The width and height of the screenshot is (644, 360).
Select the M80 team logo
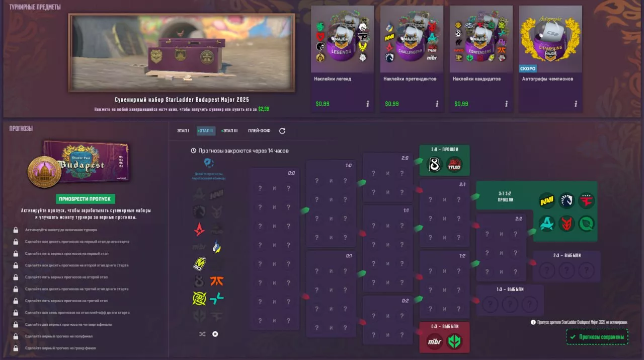[199, 264]
